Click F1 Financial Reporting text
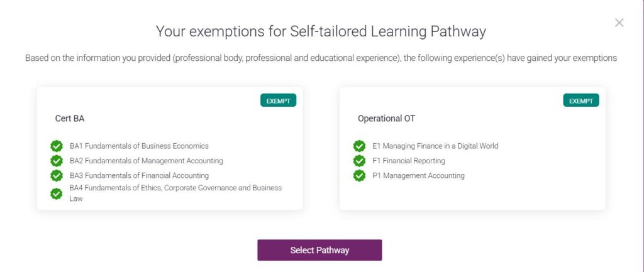The height and width of the screenshot is (272, 644). [x=409, y=161]
